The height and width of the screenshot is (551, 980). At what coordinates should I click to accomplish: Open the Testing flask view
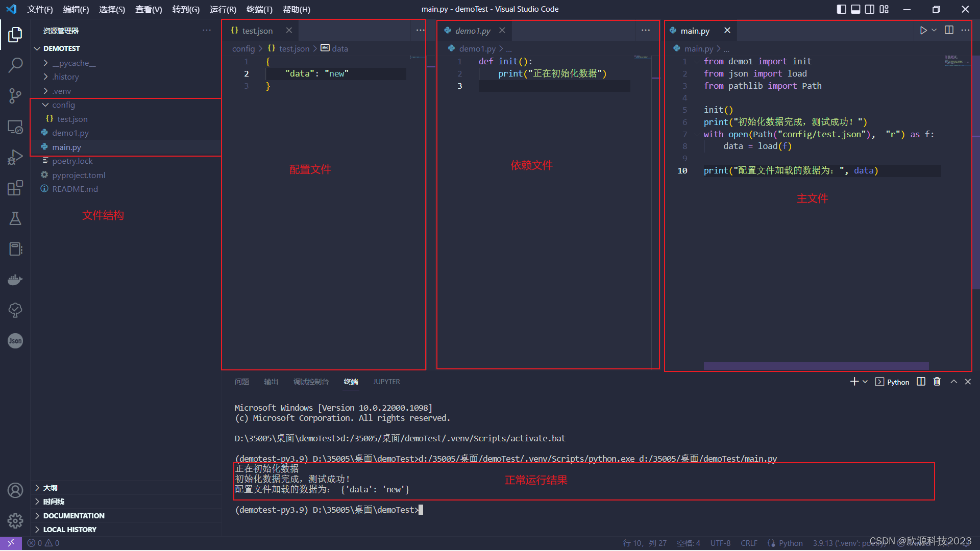pos(15,218)
